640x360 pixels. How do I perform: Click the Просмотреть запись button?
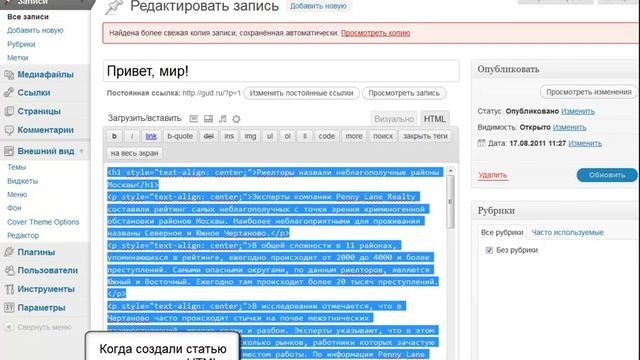tap(404, 93)
